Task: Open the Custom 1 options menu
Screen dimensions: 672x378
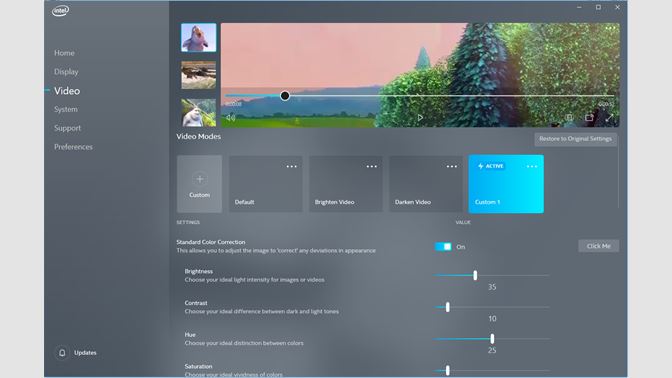Action: click(x=532, y=166)
